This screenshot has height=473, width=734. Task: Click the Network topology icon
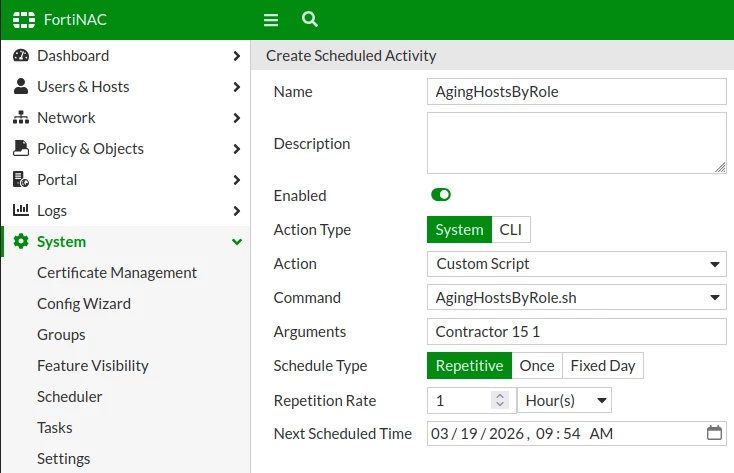tap(21, 117)
